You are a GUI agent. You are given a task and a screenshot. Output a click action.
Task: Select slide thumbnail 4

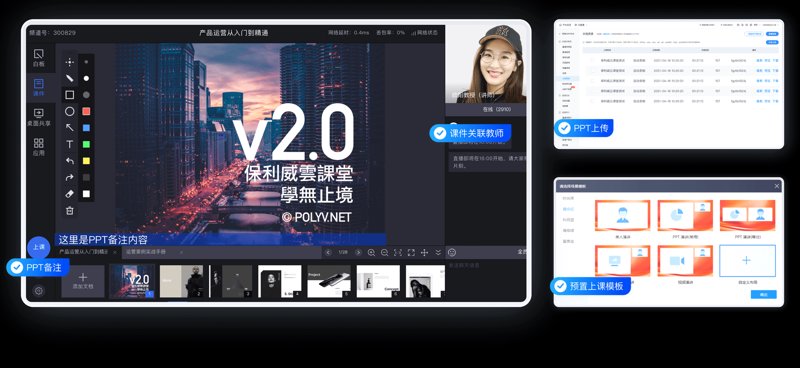click(280, 281)
